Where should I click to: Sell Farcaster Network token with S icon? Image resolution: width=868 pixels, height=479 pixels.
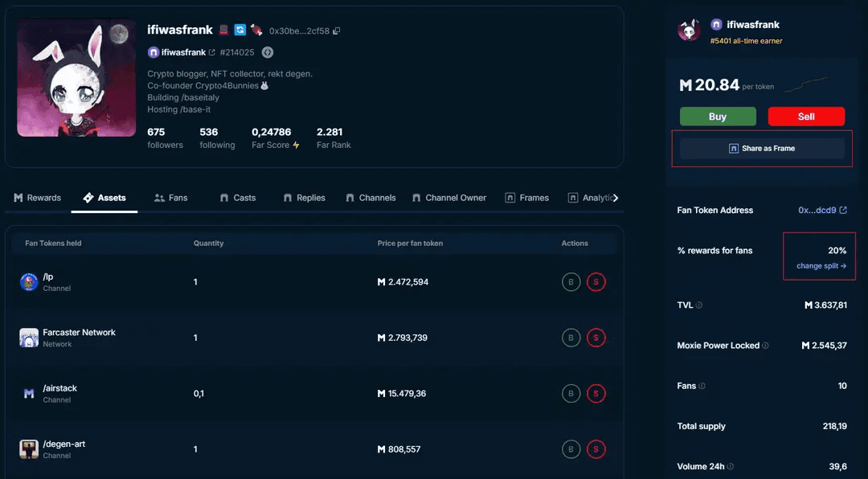click(596, 338)
